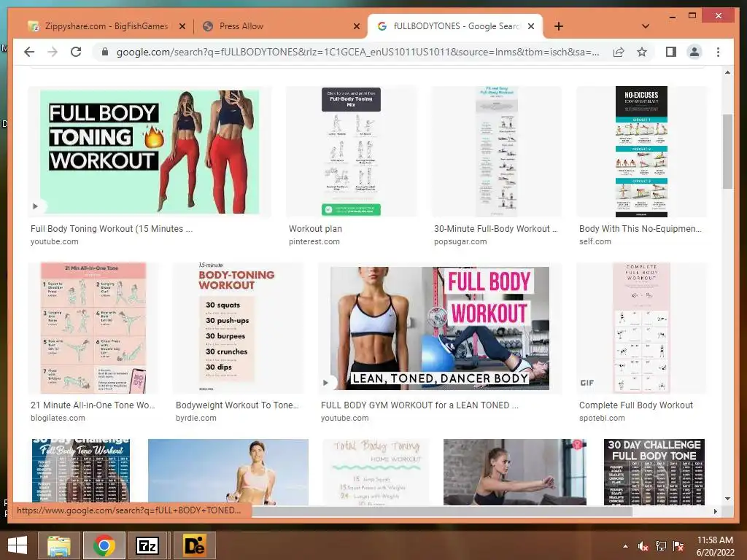Open 7-Zip from the taskbar
This screenshot has width=747, height=560.
pyautogui.click(x=147, y=545)
